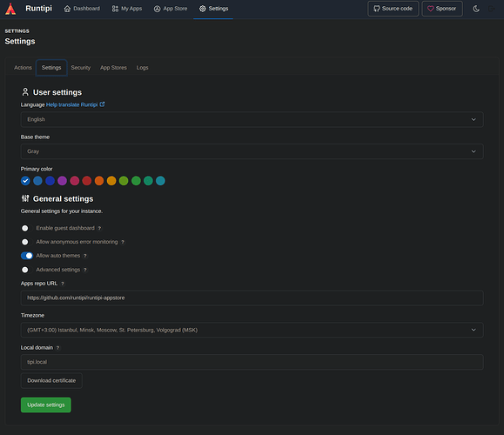The image size is (504, 435).
Task: Switch to the Security tab
Action: tap(81, 68)
